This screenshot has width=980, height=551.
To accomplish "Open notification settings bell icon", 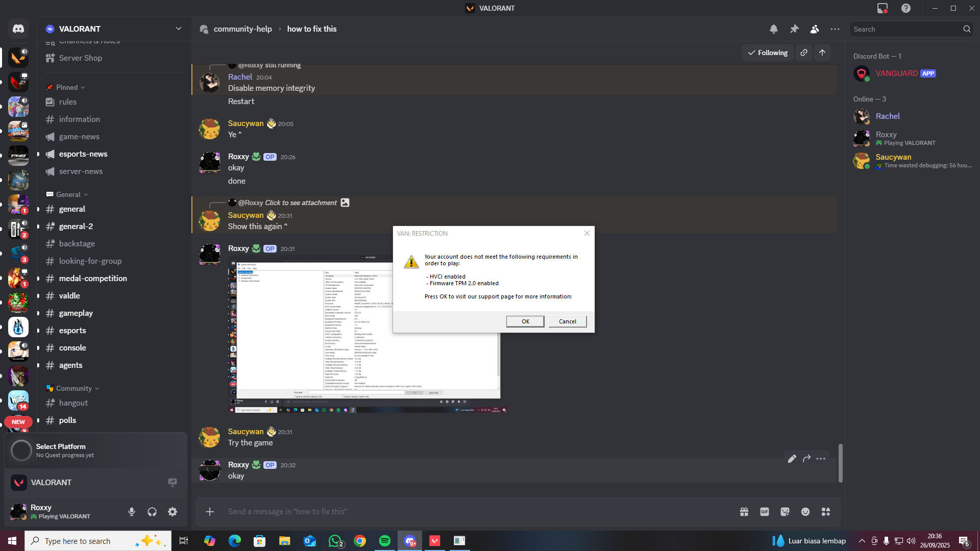I will pyautogui.click(x=774, y=29).
